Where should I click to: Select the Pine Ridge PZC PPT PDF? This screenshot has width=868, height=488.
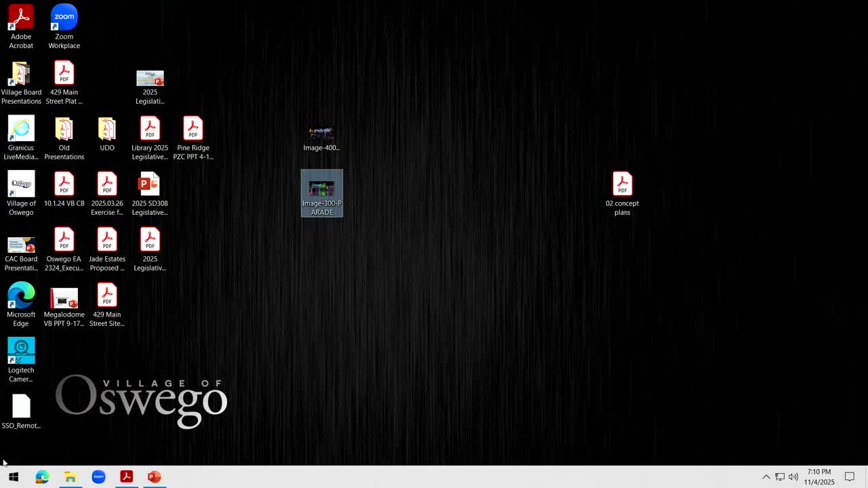(193, 138)
